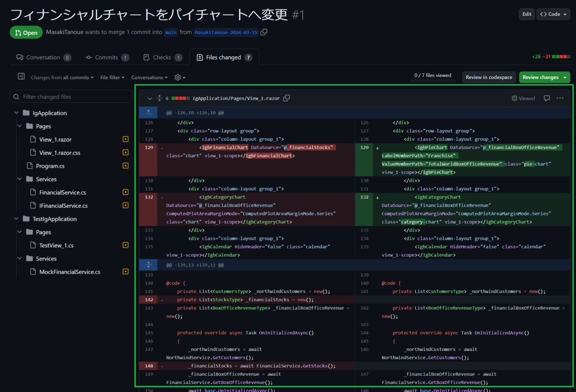The width and height of the screenshot is (576, 392).
Task: Open View_1.razor in the file tree
Action: pos(55,140)
